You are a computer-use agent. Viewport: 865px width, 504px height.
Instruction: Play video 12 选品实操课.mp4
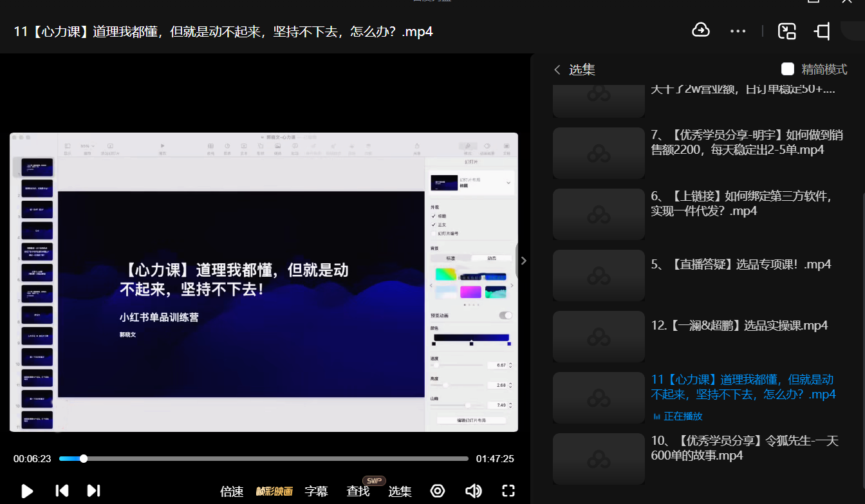739,326
